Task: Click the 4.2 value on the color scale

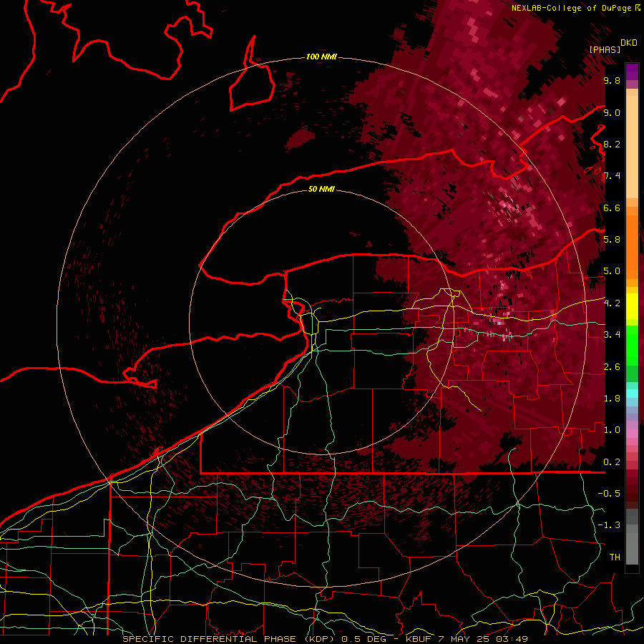Action: (612, 303)
